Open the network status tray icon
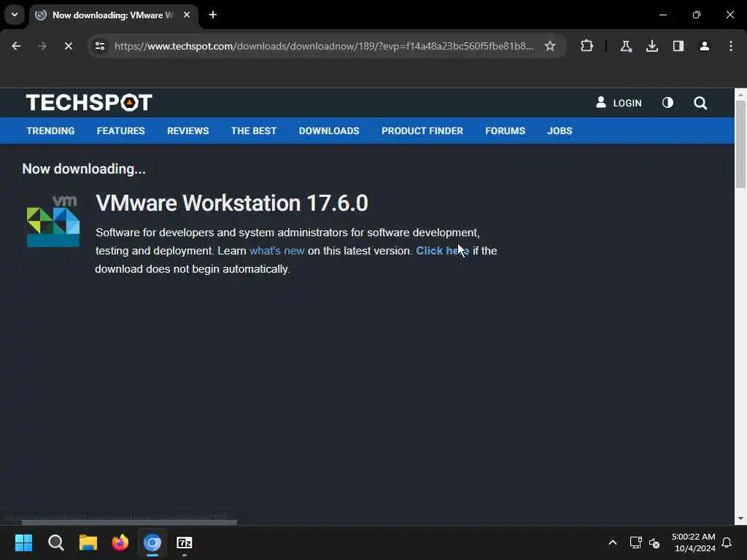The image size is (747, 560). (635, 542)
